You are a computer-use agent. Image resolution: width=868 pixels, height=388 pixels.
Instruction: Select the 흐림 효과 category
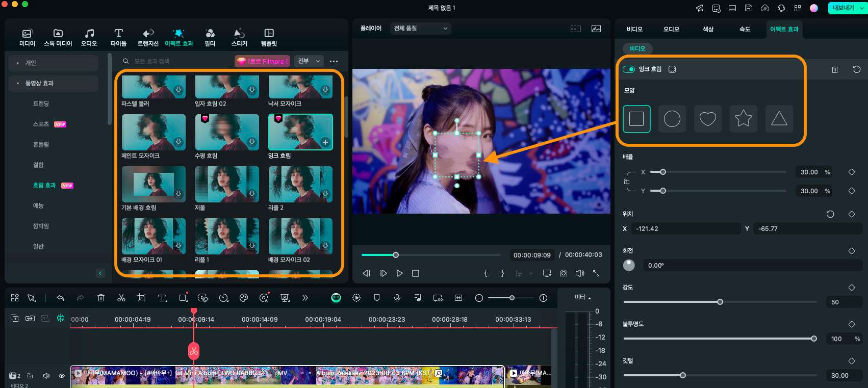(44, 185)
